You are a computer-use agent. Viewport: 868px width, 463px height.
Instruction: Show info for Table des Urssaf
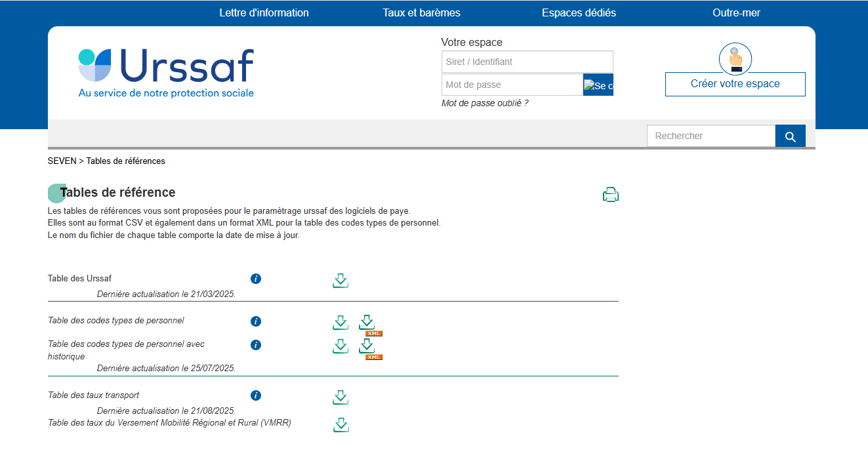(256, 279)
